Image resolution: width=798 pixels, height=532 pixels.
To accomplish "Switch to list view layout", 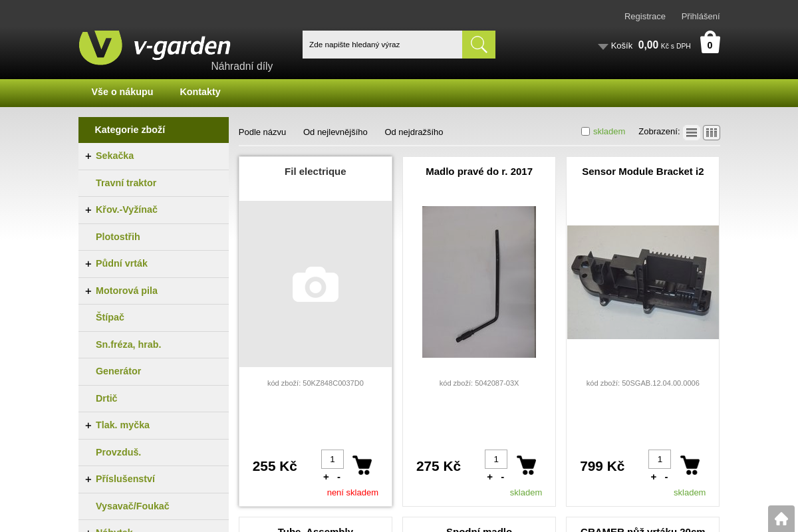I will pyautogui.click(x=692, y=132).
